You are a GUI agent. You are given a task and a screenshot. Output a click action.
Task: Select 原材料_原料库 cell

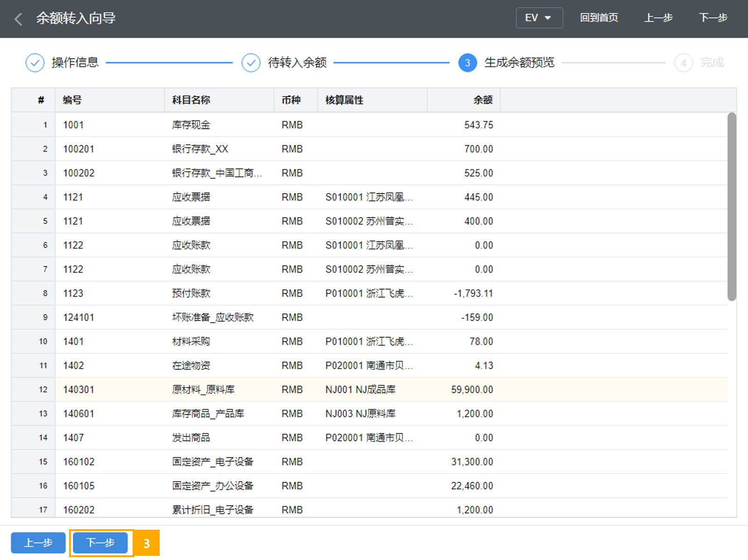point(203,390)
